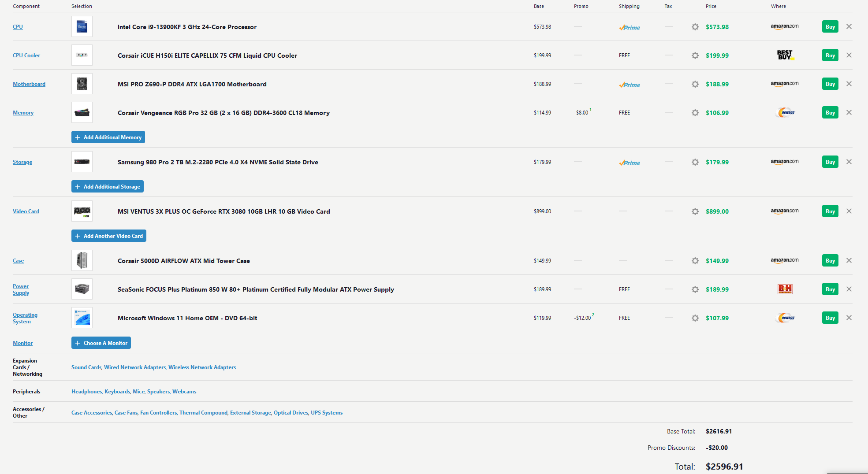
Task: Buy the Intel Core i9-13900KF
Action: coord(830,26)
